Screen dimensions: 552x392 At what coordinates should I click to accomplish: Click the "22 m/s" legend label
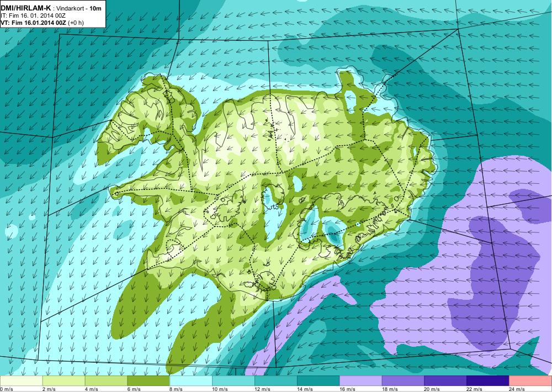475,389
